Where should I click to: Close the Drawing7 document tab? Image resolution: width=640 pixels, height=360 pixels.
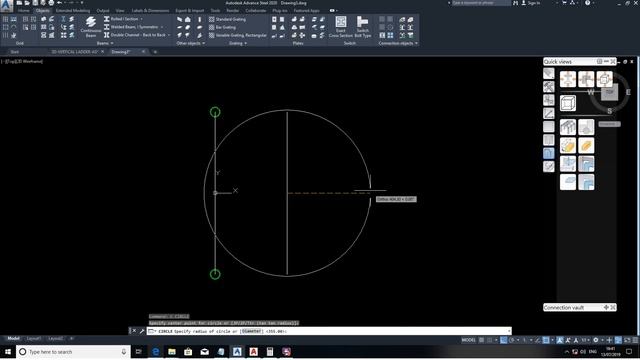point(143,52)
